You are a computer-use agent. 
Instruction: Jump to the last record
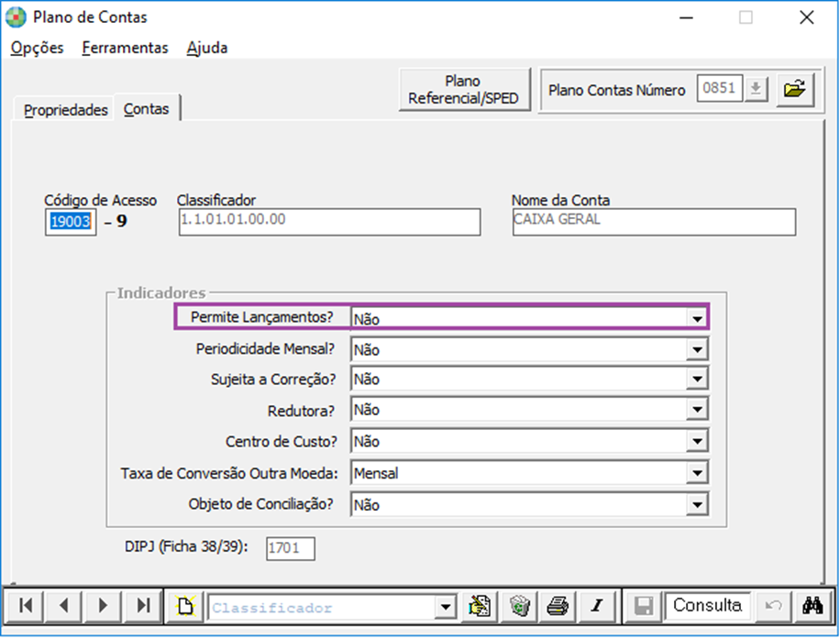[142, 606]
